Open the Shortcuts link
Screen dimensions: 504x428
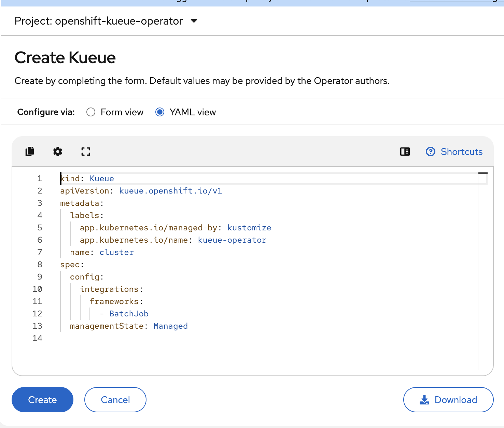click(461, 152)
